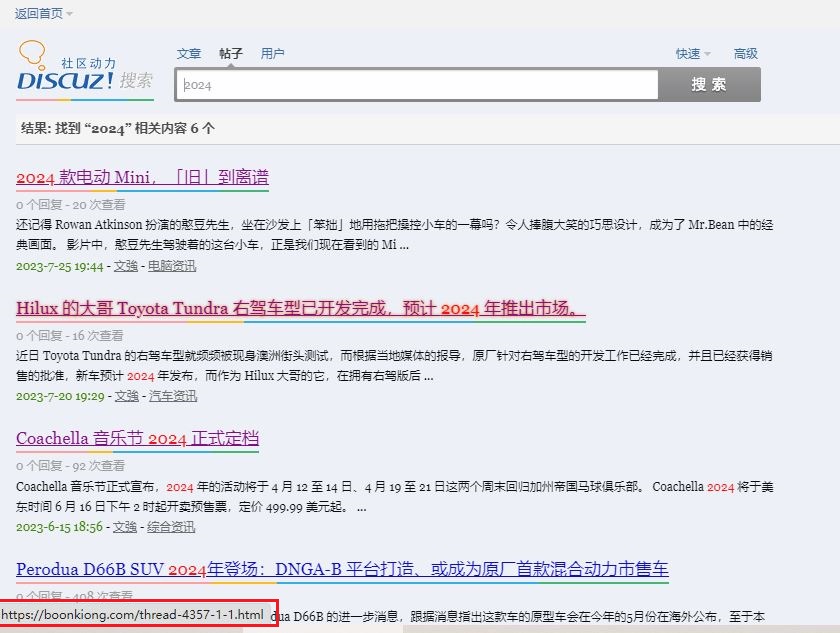Image resolution: width=840 pixels, height=633 pixels.
Task: Click the text 0 个回复 - 92 次查看
Action: pyautogui.click(x=70, y=466)
